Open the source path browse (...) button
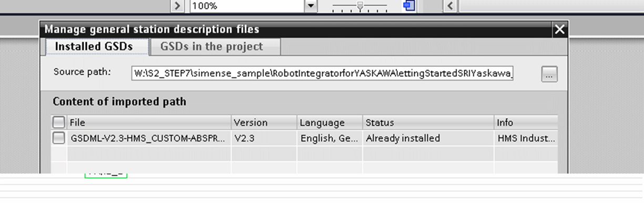The image size is (644, 203). point(549,75)
